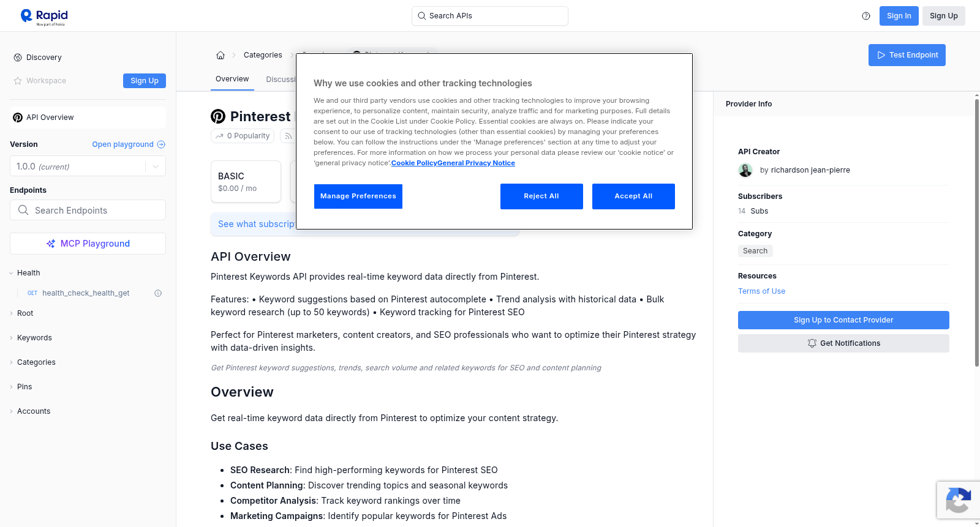Click the header Sign Up button
The image size is (980, 527).
pyautogui.click(x=943, y=16)
